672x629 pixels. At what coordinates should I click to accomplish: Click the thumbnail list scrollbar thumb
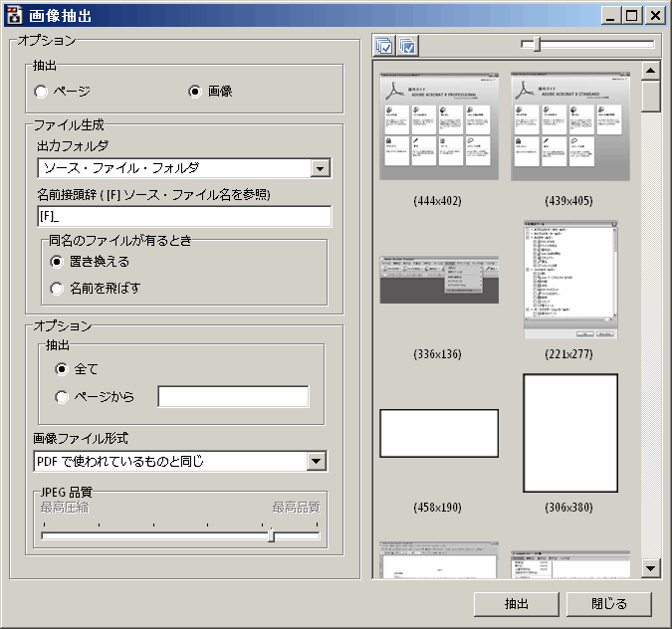[x=650, y=97]
